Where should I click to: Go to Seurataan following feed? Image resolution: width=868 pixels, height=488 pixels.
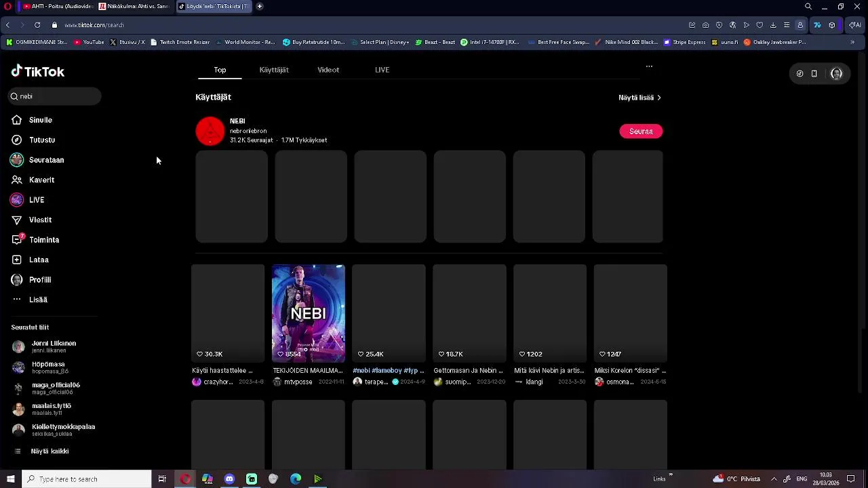pyautogui.click(x=37, y=160)
